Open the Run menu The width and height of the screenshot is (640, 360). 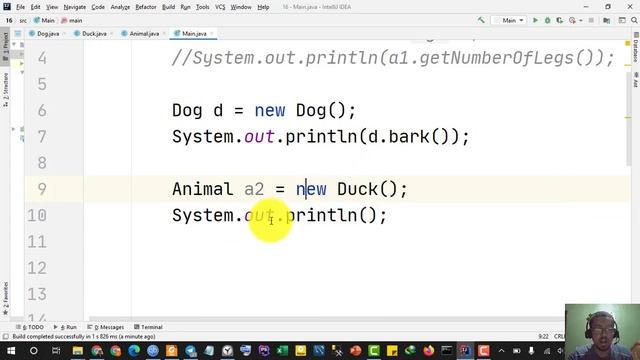(185, 7)
